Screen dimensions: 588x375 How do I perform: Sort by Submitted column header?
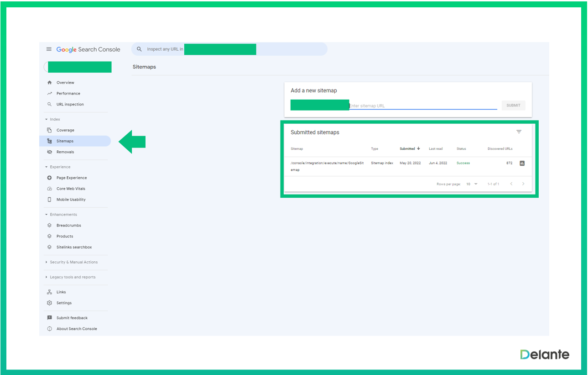pyautogui.click(x=407, y=149)
